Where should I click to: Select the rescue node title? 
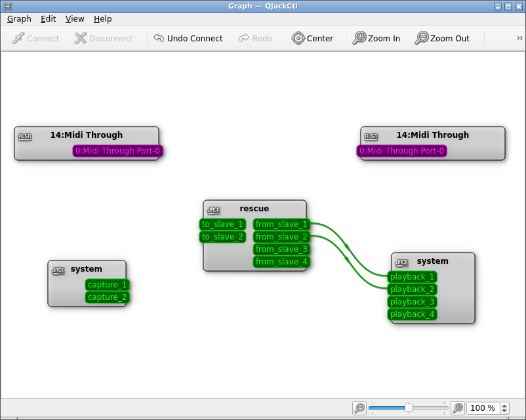pyautogui.click(x=254, y=209)
